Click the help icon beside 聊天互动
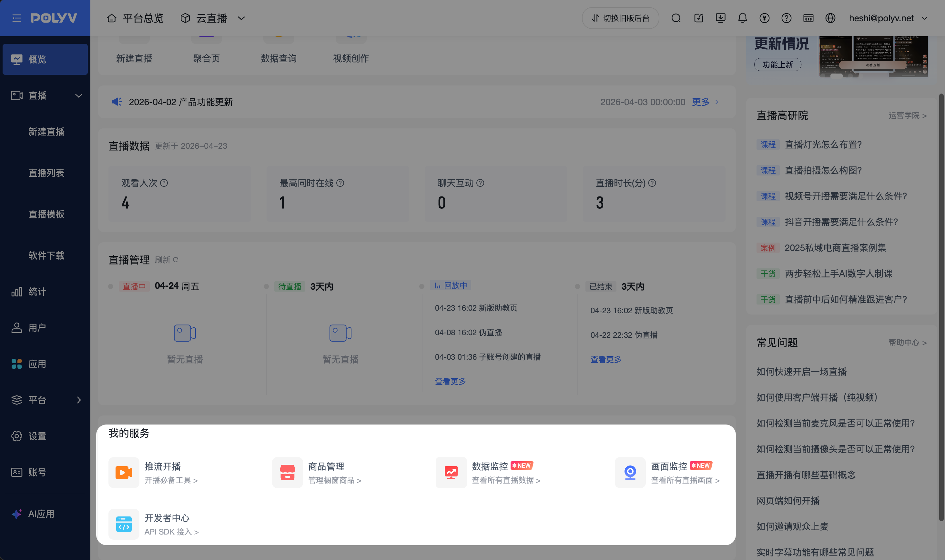This screenshot has height=560, width=945. [480, 183]
